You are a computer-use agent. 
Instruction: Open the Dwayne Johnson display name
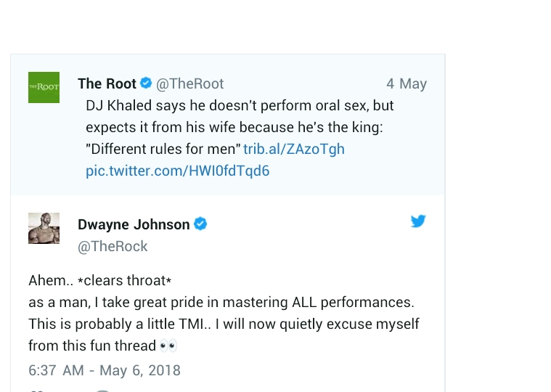pos(134,224)
